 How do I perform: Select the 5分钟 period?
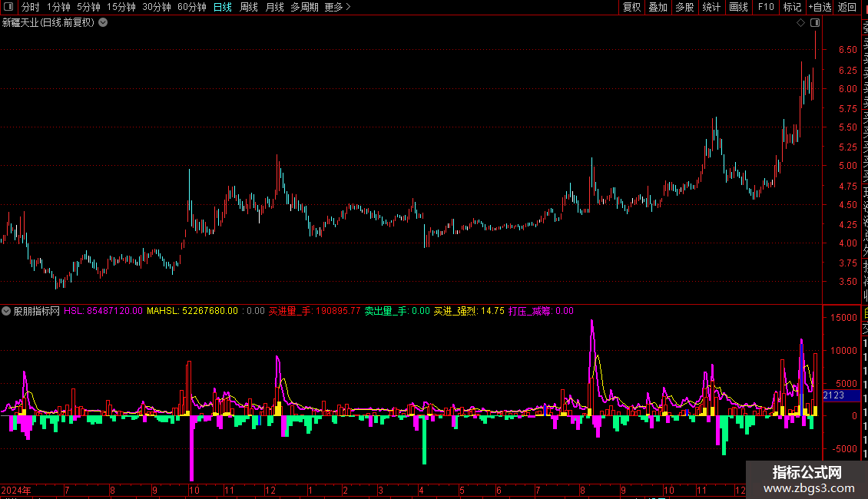pyautogui.click(x=88, y=7)
